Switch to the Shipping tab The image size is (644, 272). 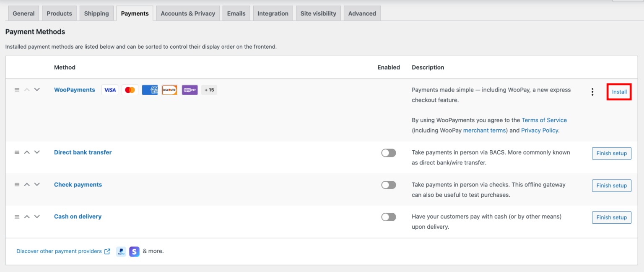pos(96,13)
